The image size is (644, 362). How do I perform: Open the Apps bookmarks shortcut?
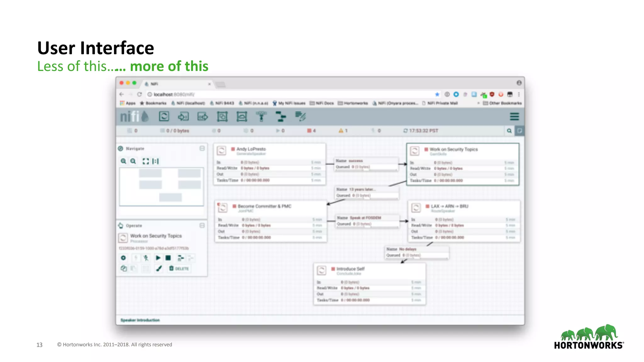tap(128, 103)
